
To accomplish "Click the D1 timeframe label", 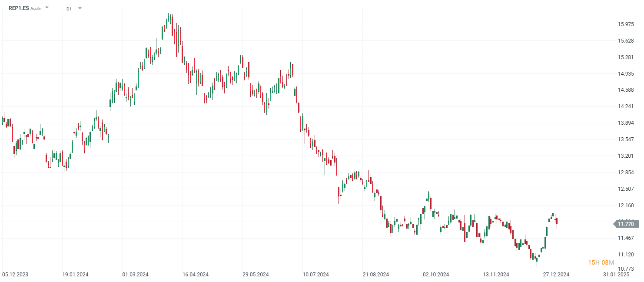I will (x=69, y=9).
